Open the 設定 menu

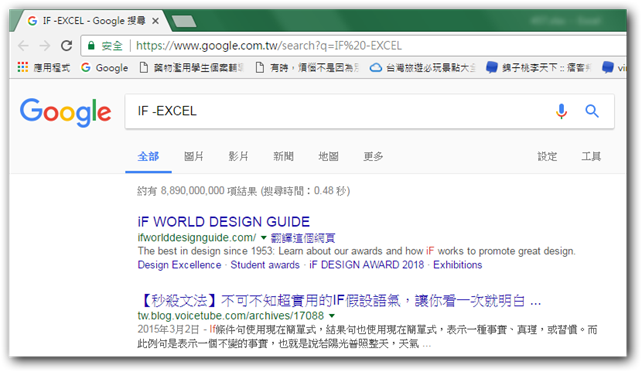pyautogui.click(x=547, y=156)
